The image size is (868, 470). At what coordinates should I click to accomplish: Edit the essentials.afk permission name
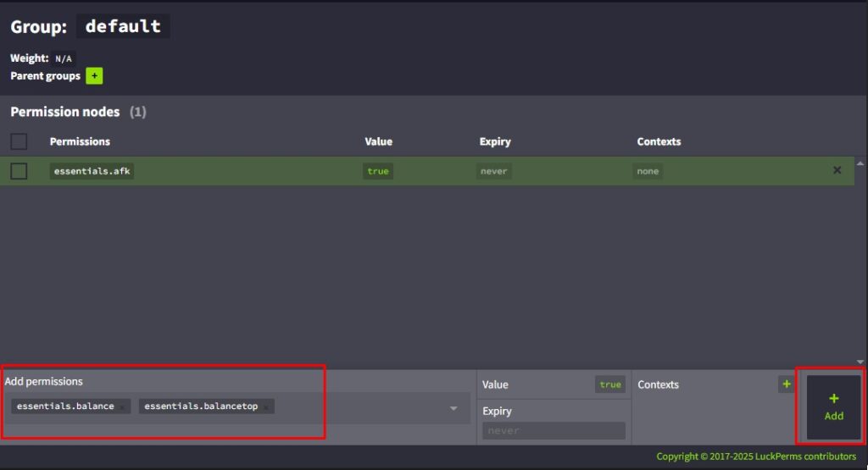tap(92, 171)
